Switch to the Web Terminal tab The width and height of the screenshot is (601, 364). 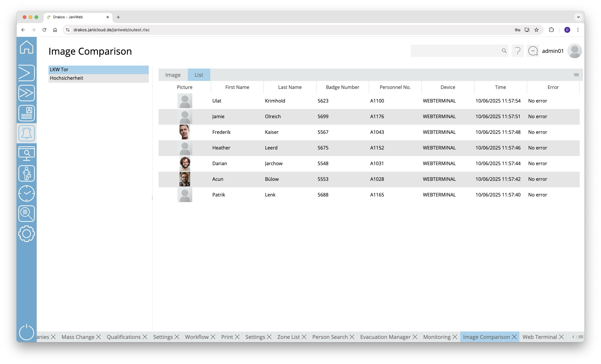point(539,337)
